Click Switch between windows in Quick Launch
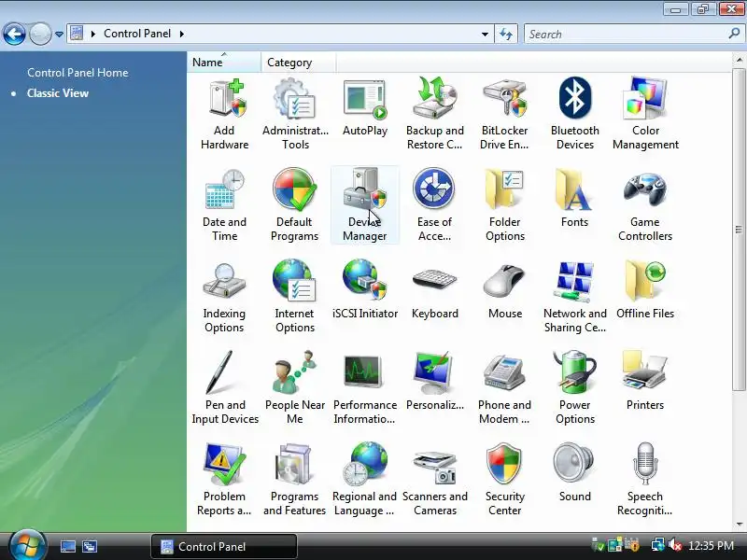This screenshot has height=560, width=747. pos(90,547)
